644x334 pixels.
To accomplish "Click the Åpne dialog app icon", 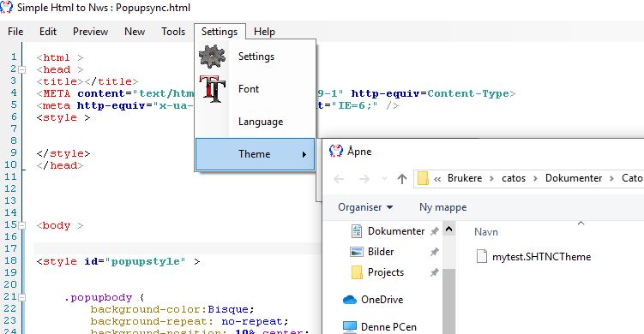I will (x=336, y=151).
